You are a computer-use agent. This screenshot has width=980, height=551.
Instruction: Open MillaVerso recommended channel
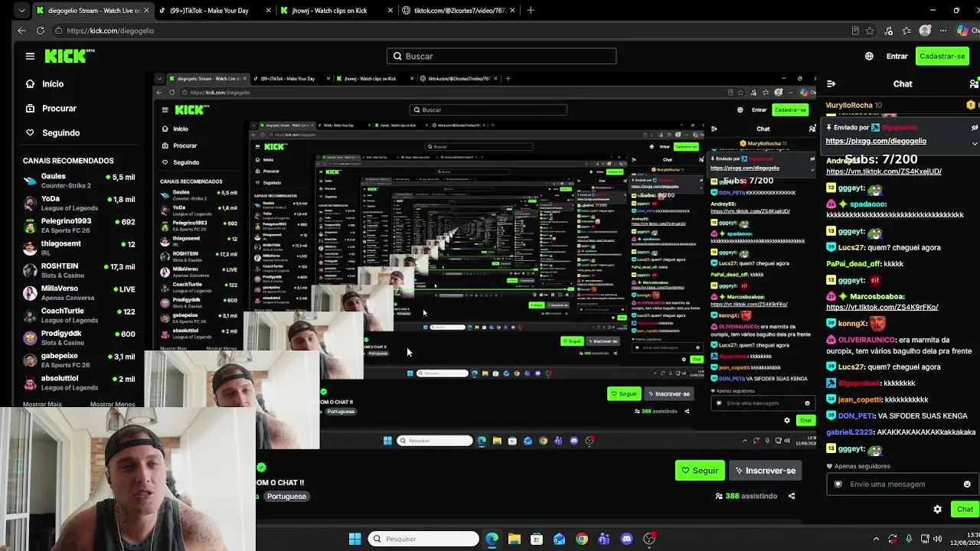79,292
